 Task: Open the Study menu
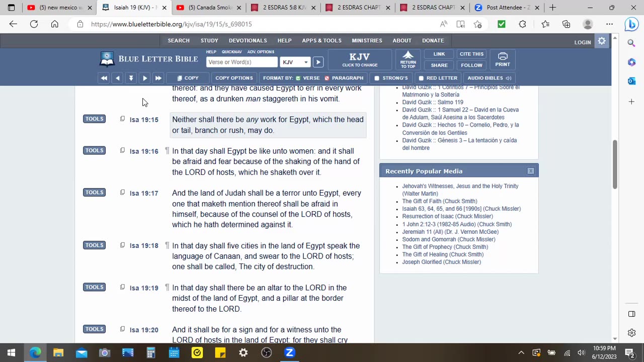point(209,41)
